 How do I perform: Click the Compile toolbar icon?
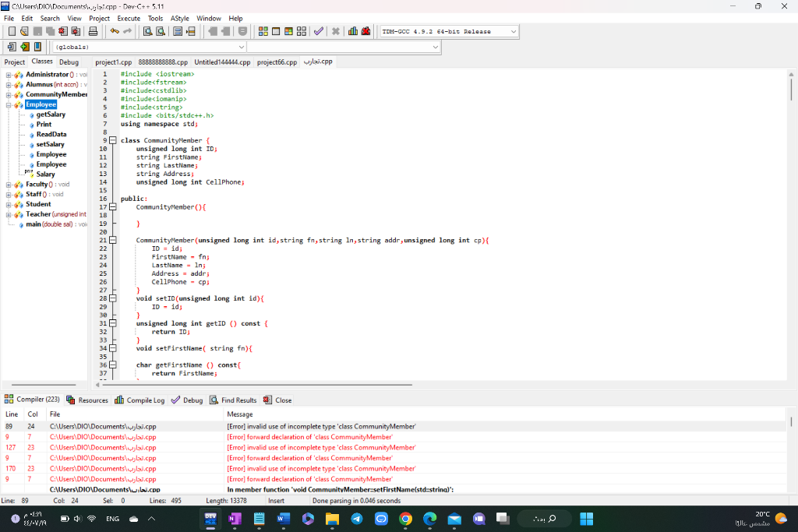click(263, 31)
